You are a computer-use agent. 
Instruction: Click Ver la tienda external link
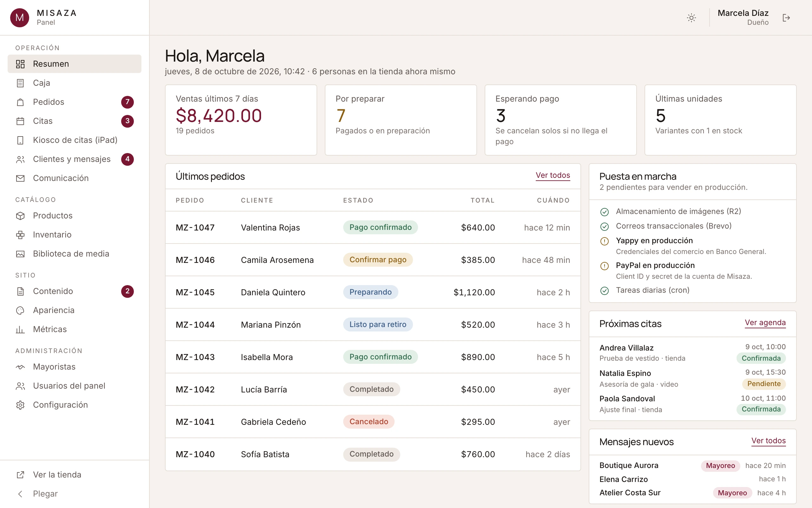point(75,475)
